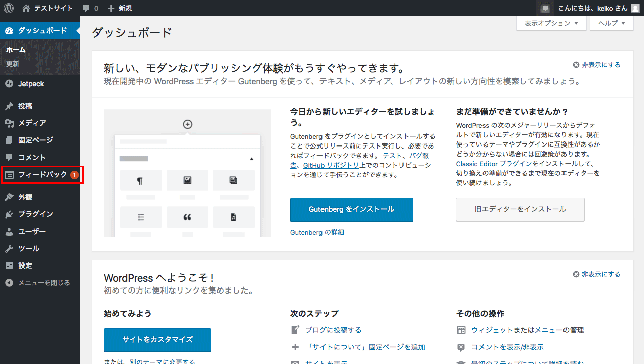This screenshot has height=364, width=644.
Task: Expand the 表示オプション dropdown
Action: tap(551, 23)
